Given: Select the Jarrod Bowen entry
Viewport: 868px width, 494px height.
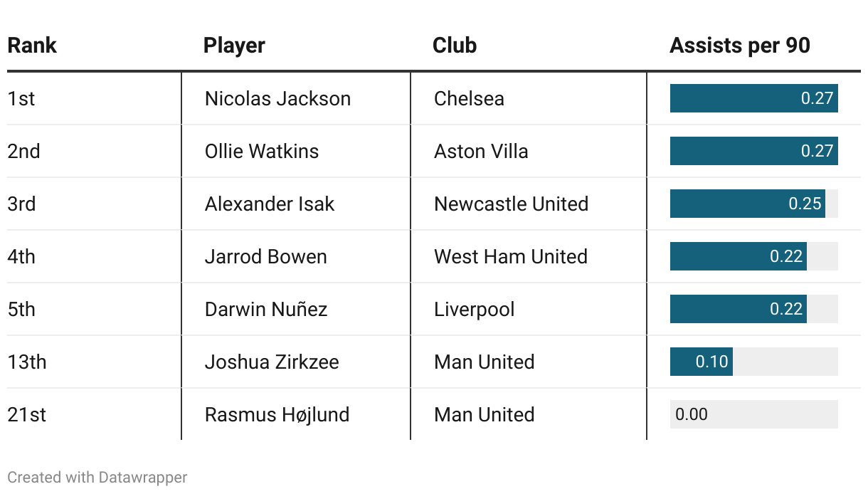Looking at the screenshot, I should (266, 256).
